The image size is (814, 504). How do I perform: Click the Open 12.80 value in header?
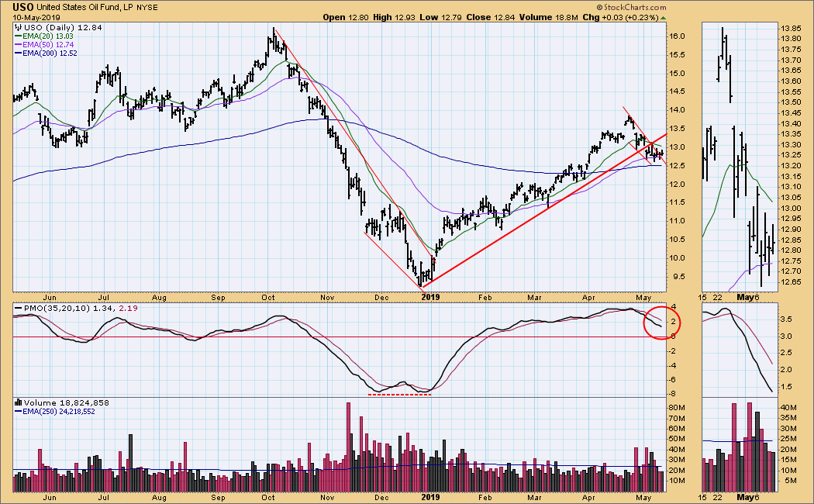point(345,17)
